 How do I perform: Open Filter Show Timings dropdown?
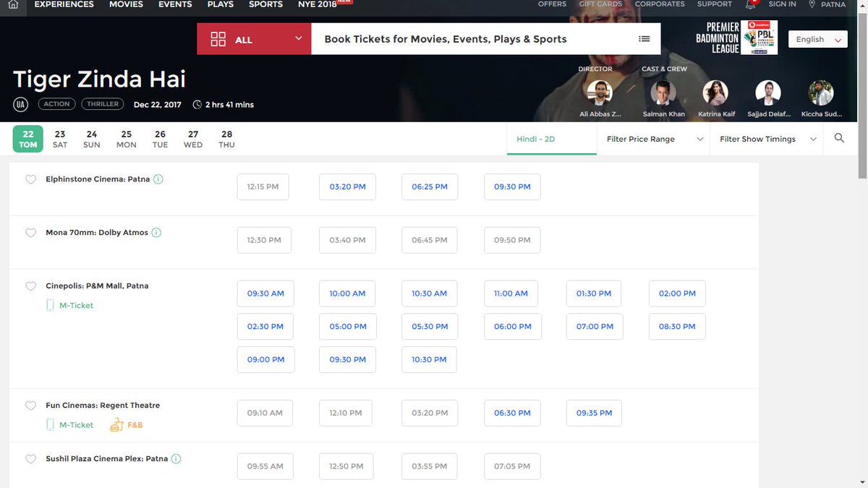tap(767, 139)
